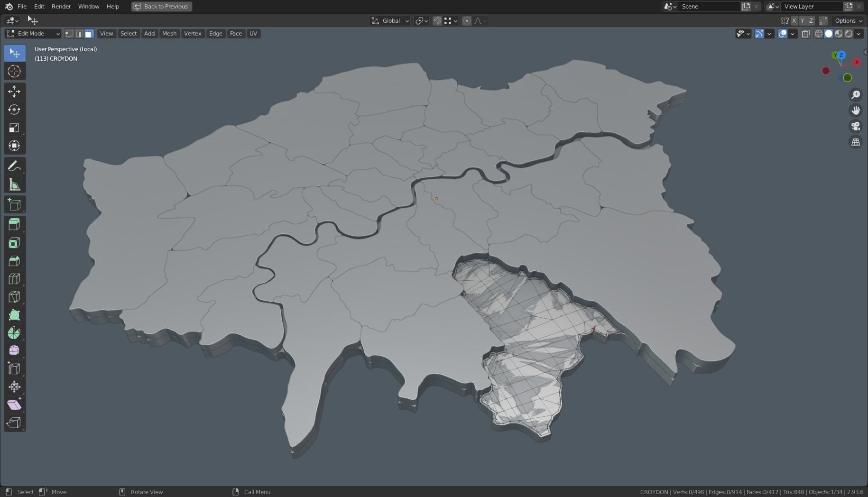
Task: Expand overlays options arrow
Action: click(x=793, y=34)
